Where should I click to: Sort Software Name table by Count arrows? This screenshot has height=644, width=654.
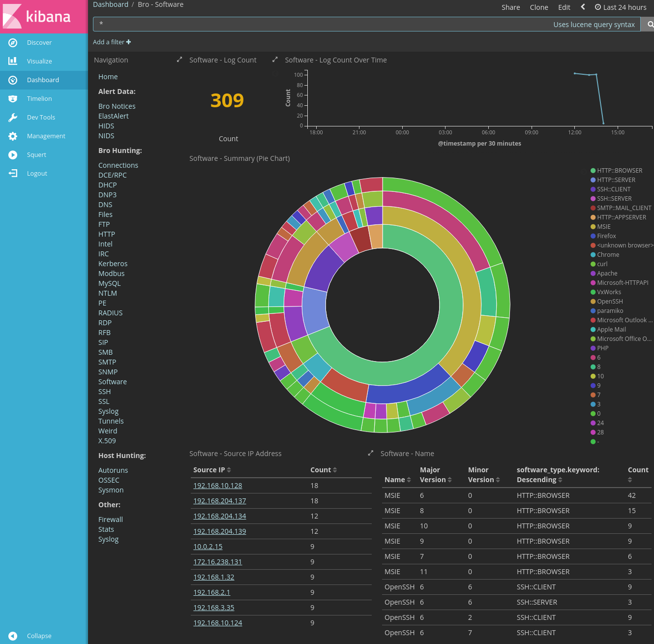(630, 480)
